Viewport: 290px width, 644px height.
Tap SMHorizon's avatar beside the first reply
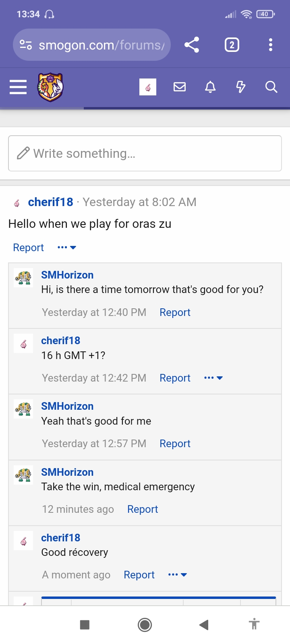tap(23, 278)
